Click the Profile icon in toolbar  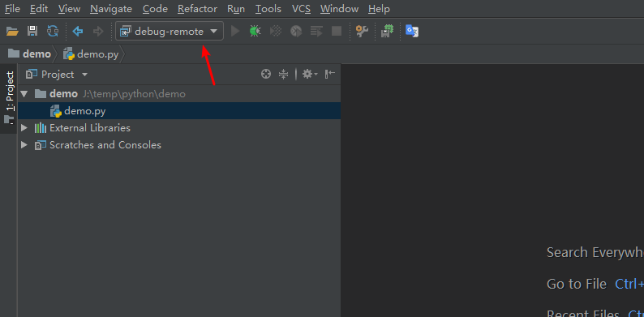click(x=296, y=31)
